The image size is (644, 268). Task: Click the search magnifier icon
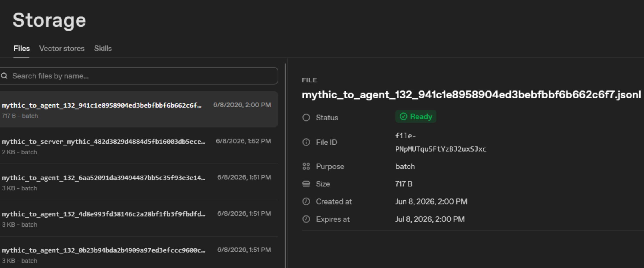[x=4, y=76]
